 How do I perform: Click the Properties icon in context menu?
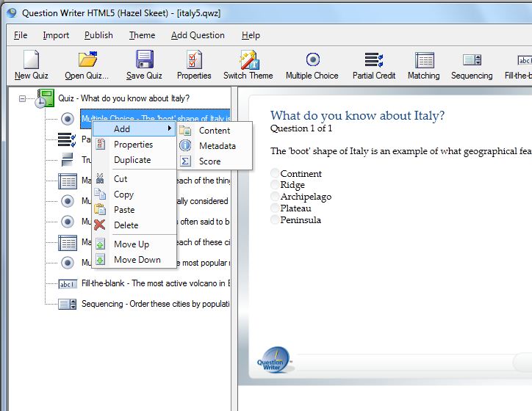click(100, 144)
